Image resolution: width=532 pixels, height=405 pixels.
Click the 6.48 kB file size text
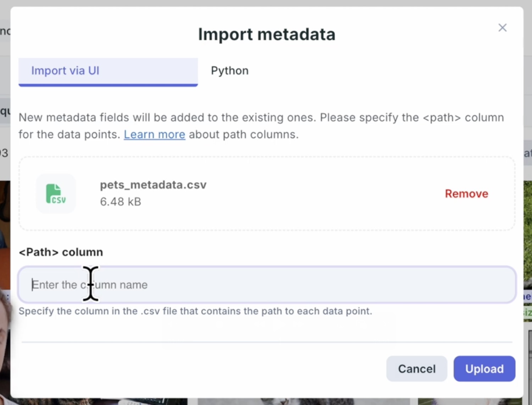[x=120, y=202]
